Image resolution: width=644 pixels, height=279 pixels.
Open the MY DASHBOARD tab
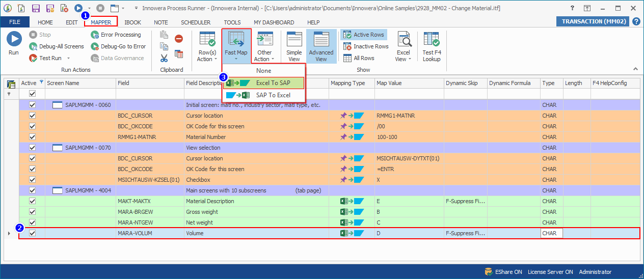point(274,22)
